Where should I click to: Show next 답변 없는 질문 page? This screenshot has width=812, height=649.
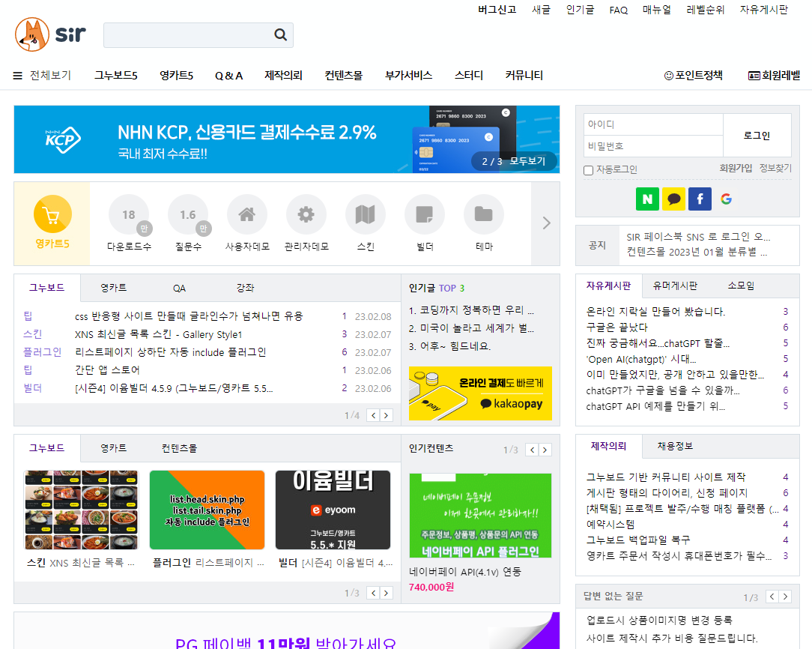pos(786,597)
